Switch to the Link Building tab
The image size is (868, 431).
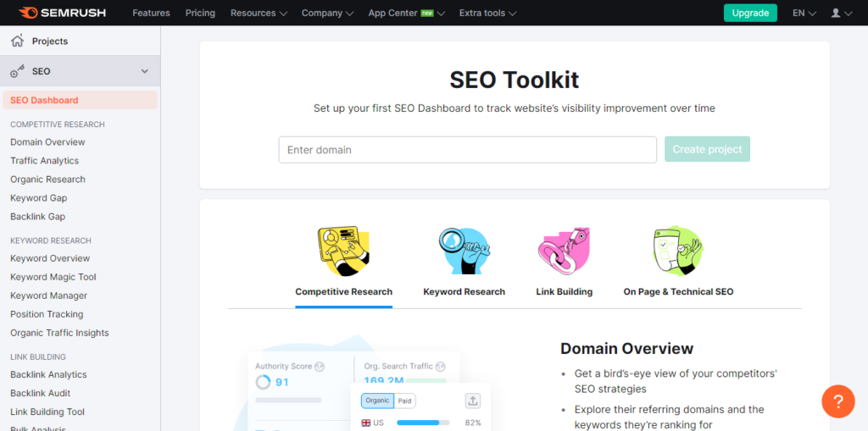coord(564,291)
